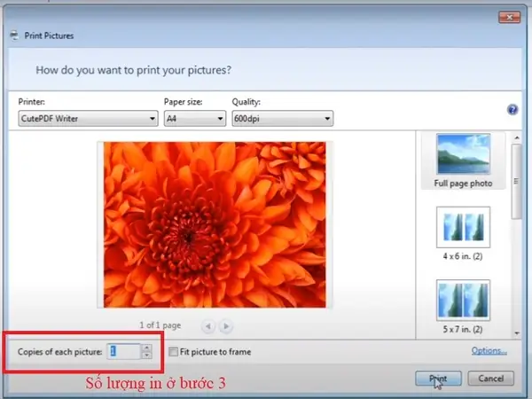Click the Print button
Viewport: 532px width, 399px height.
[438, 379]
